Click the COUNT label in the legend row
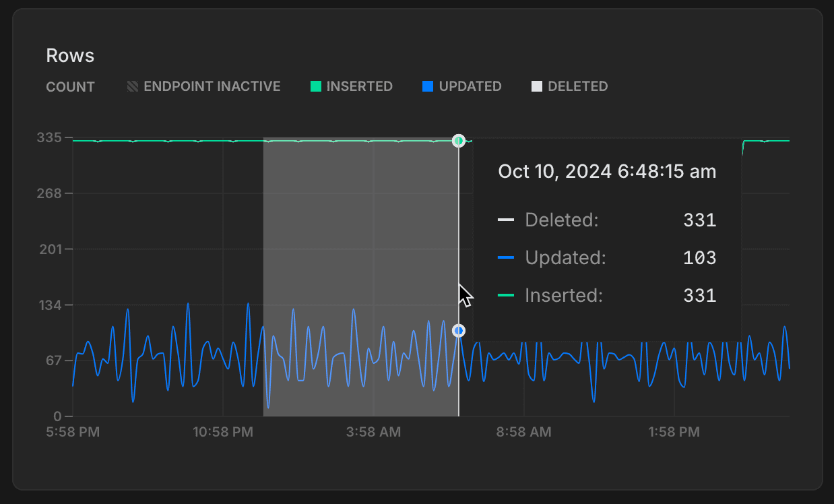This screenshot has width=834, height=504. point(70,86)
